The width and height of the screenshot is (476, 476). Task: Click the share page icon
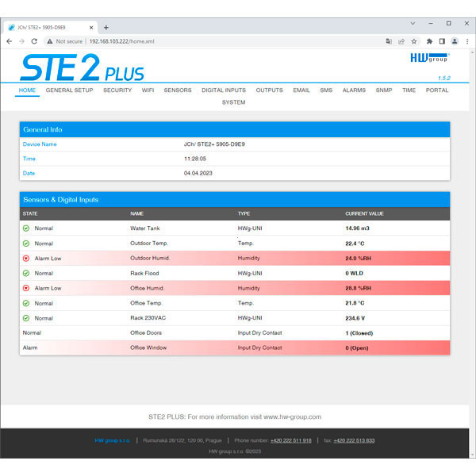(x=401, y=41)
